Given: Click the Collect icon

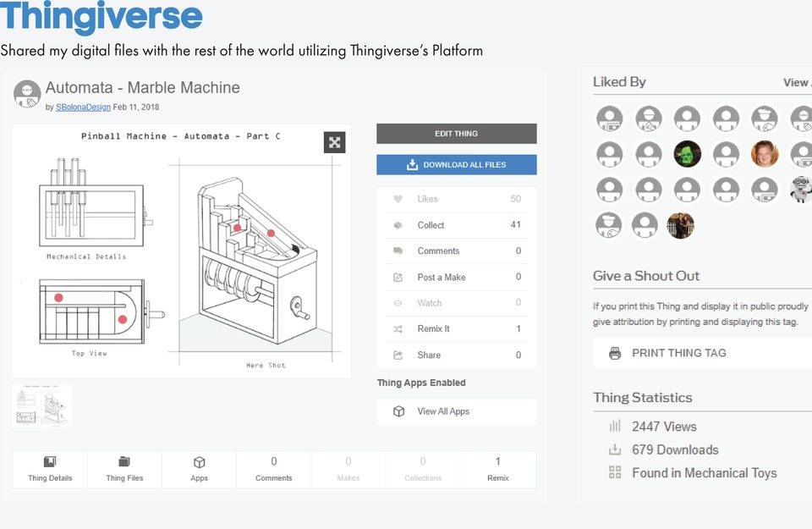Looking at the screenshot, I should 398,225.
